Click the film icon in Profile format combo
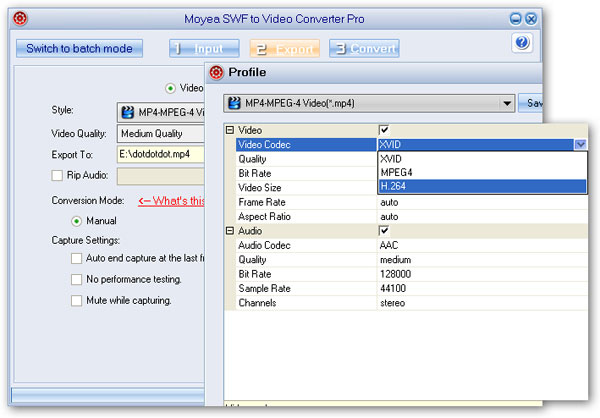This screenshot has height=418, width=600. click(x=234, y=103)
